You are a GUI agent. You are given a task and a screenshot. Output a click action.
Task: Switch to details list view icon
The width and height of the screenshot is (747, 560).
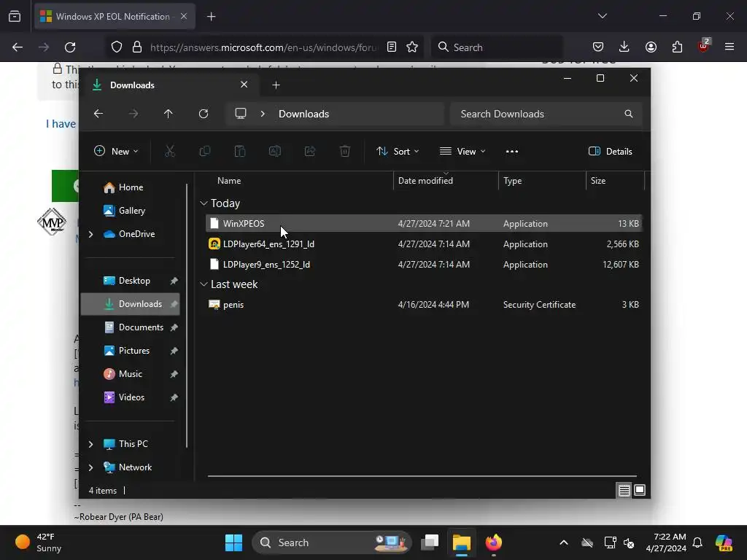coord(624,490)
